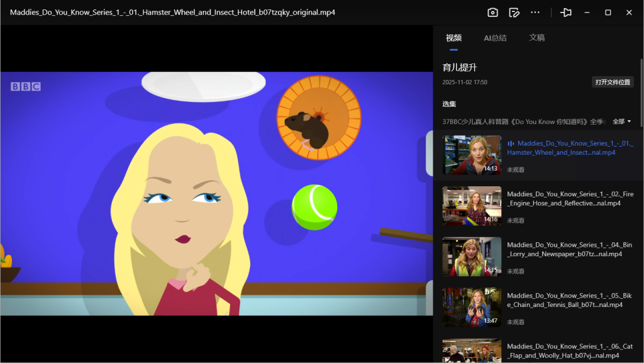This screenshot has height=363, width=644.
Task: Maximize the video player window
Action: point(608,13)
